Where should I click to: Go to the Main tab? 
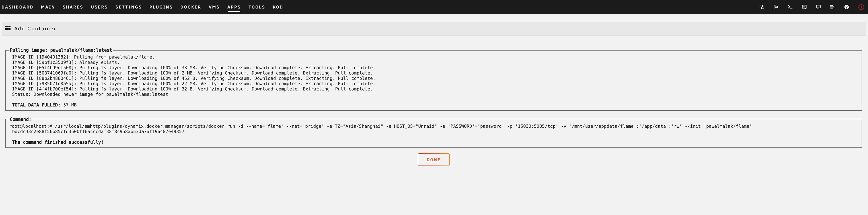click(48, 7)
